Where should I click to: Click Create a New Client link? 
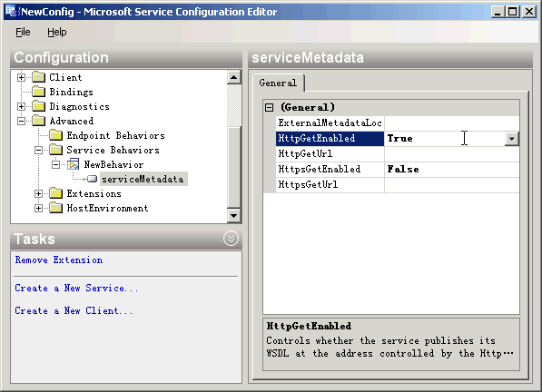[74, 310]
